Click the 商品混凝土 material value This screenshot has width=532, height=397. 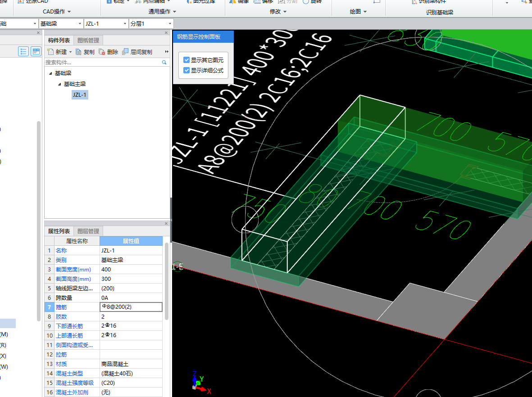point(131,364)
